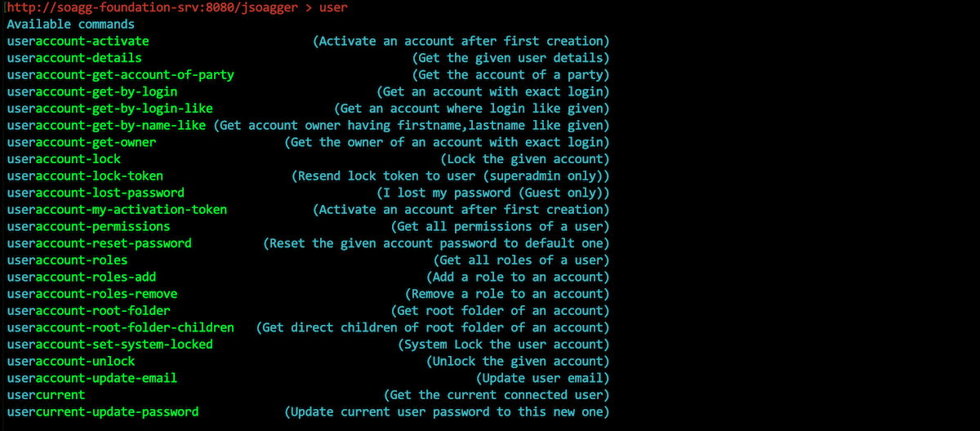The width and height of the screenshot is (980, 431).
Task: Select useraccount-my-activation-token command
Action: point(117,210)
